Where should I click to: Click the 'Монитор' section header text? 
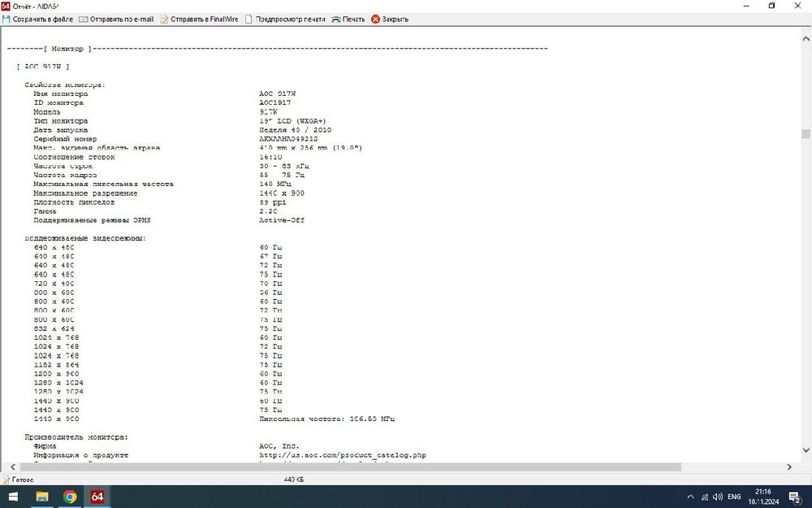[x=67, y=49]
